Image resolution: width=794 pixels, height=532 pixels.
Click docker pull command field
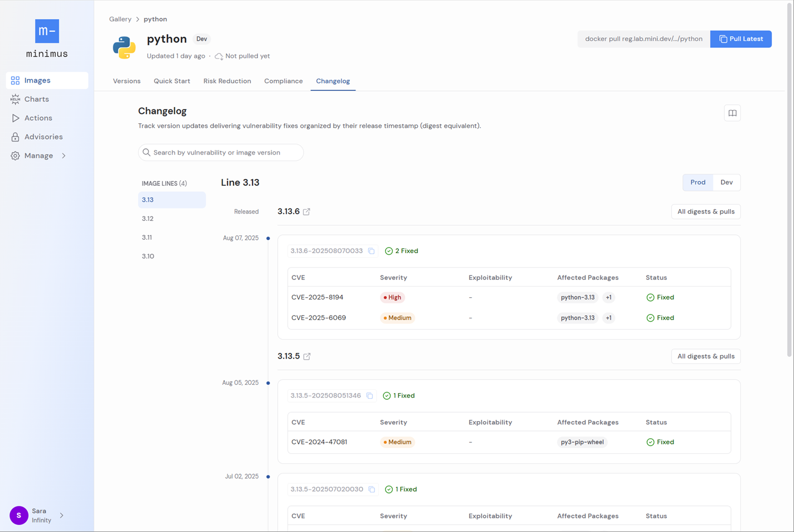(643, 39)
